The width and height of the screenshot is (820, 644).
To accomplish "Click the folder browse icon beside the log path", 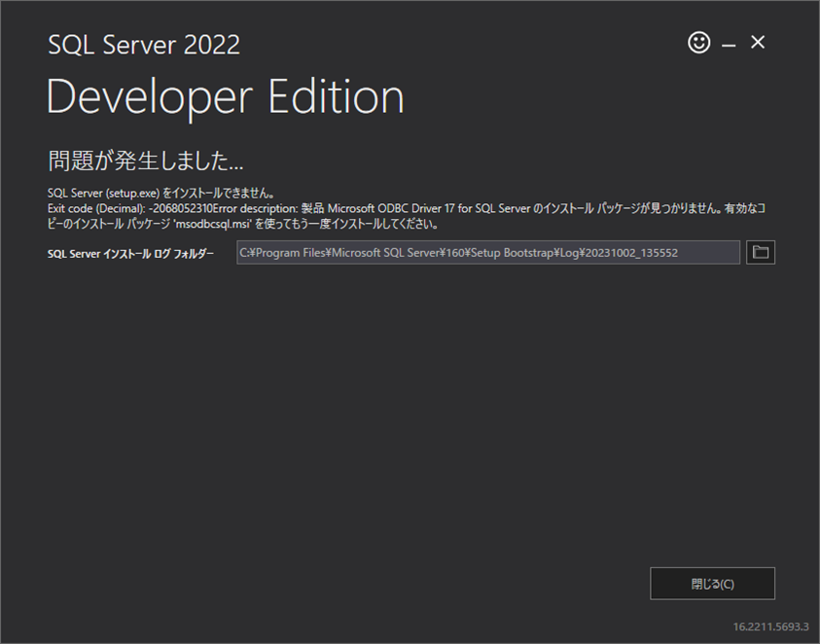I will pyautogui.click(x=760, y=252).
